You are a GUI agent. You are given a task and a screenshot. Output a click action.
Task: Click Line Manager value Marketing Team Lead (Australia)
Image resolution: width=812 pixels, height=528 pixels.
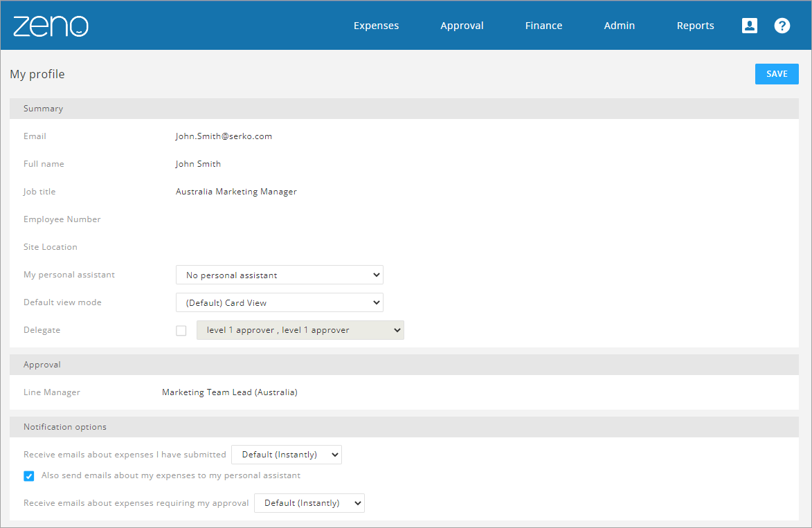[x=230, y=392]
